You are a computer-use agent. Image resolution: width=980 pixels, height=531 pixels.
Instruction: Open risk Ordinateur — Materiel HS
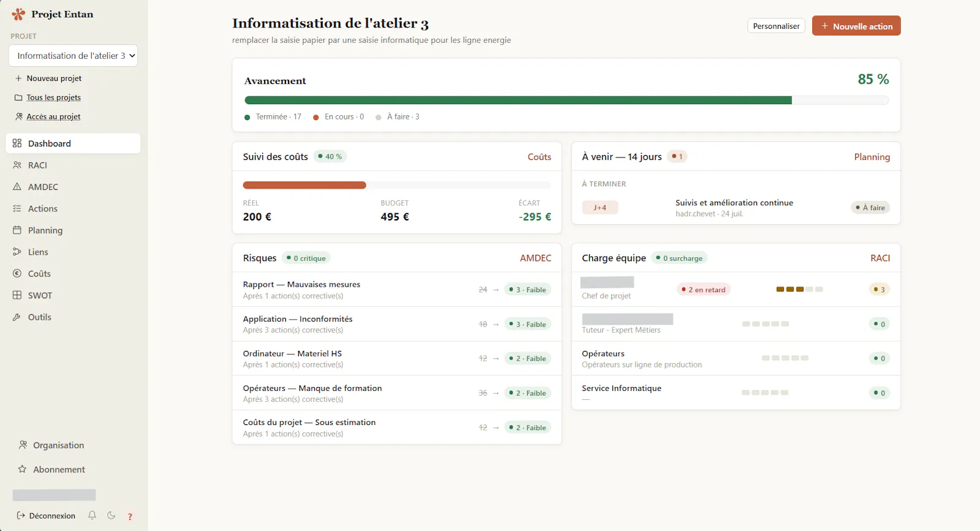tap(397, 358)
